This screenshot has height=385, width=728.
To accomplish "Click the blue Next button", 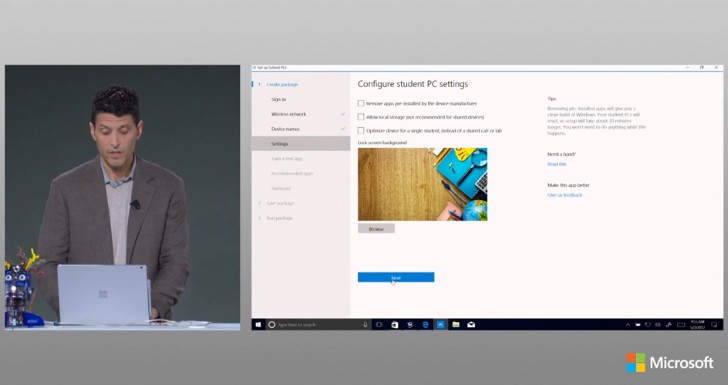I will [x=396, y=277].
